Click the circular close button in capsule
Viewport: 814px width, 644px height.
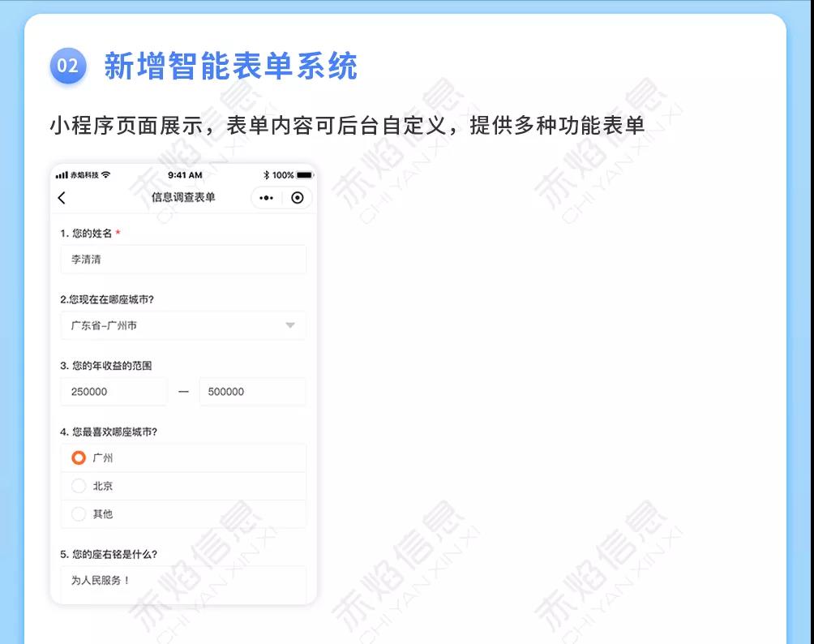click(x=298, y=198)
